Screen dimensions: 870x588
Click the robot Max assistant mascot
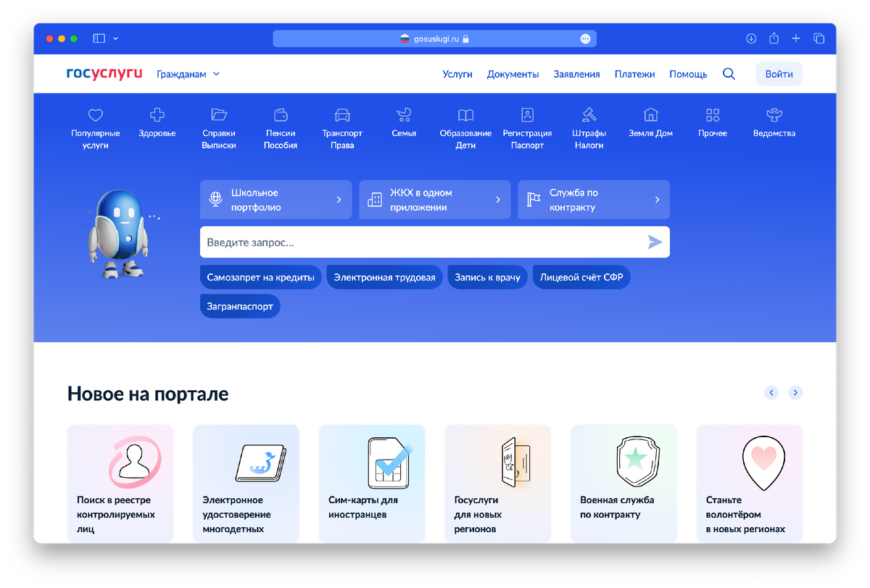click(x=120, y=234)
